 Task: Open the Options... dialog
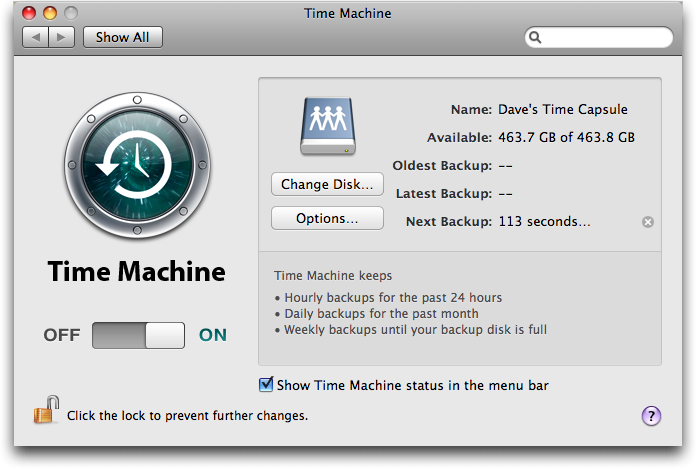point(327,218)
